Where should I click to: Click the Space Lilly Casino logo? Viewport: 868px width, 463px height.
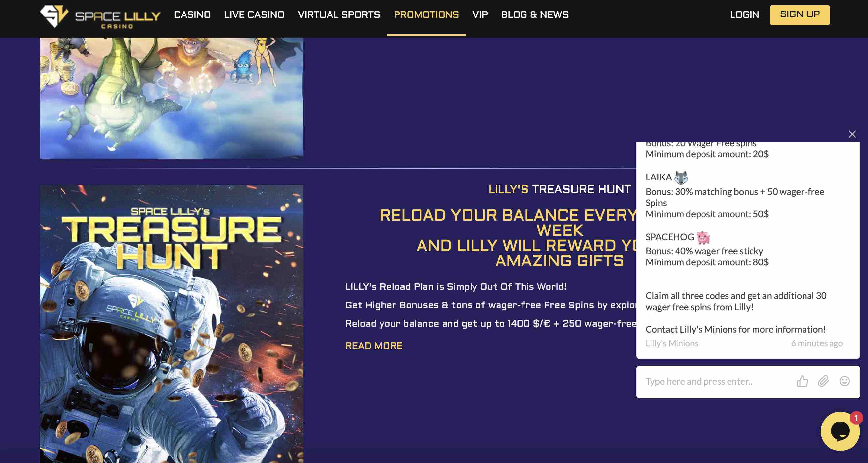100,16
